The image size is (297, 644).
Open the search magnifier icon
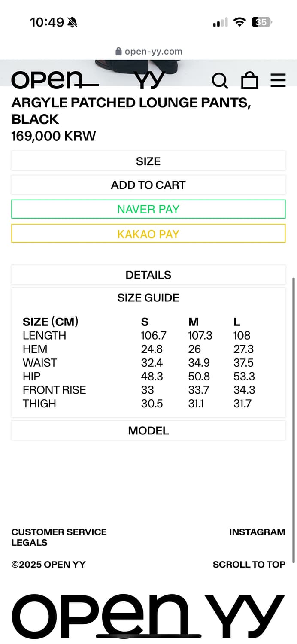220,80
